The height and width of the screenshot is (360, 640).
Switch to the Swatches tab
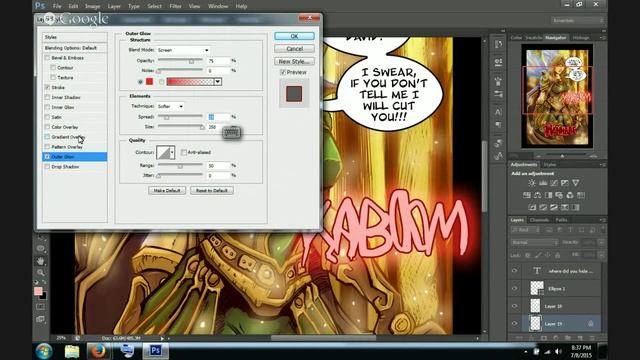[533, 38]
